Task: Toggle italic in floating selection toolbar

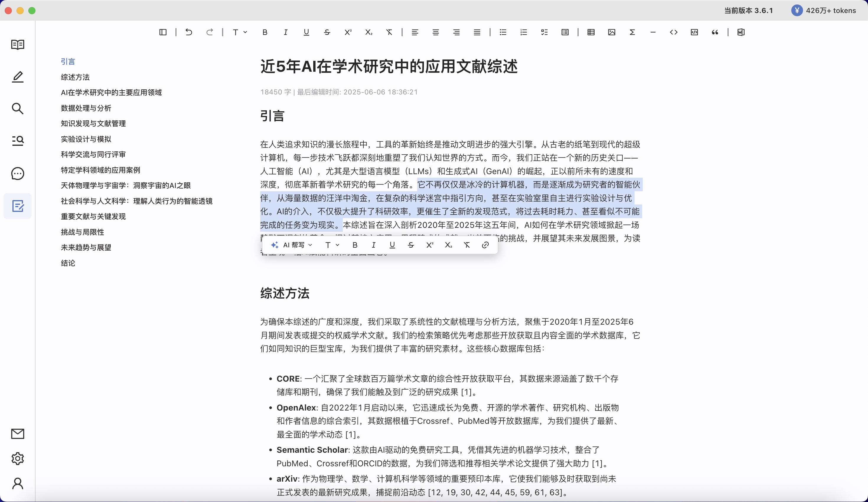Action: coord(373,245)
